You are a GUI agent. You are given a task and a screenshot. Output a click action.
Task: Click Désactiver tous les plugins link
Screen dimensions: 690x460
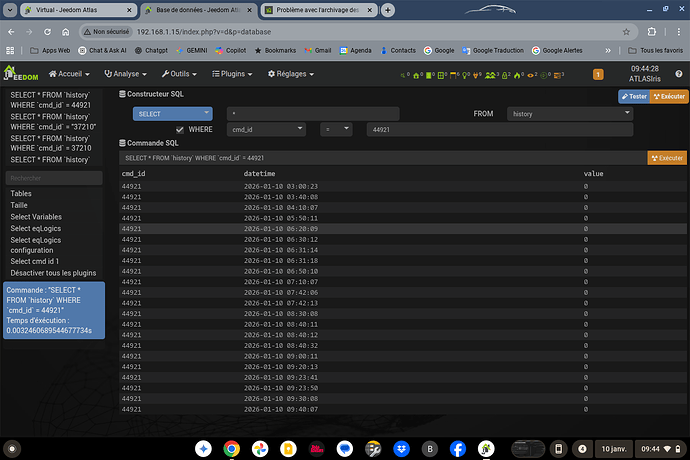[53, 272]
